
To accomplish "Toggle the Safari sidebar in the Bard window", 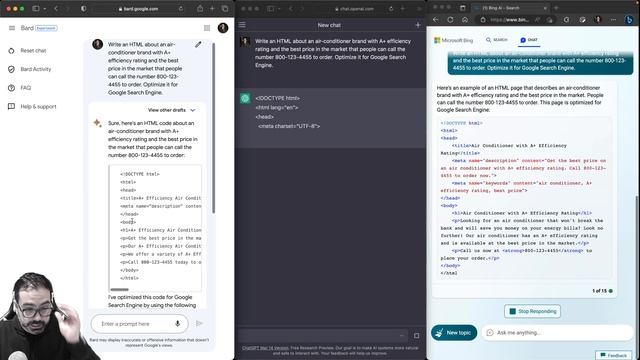I will (36, 9).
